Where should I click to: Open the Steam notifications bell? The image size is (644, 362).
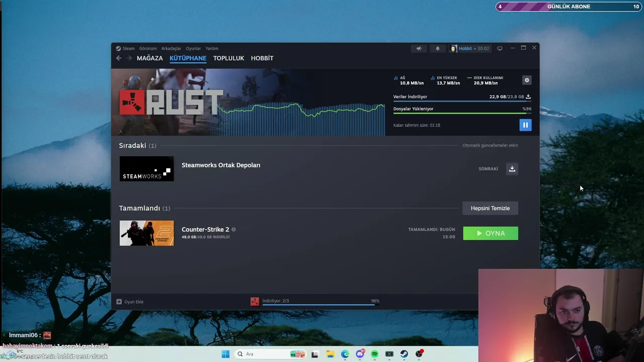(x=437, y=48)
